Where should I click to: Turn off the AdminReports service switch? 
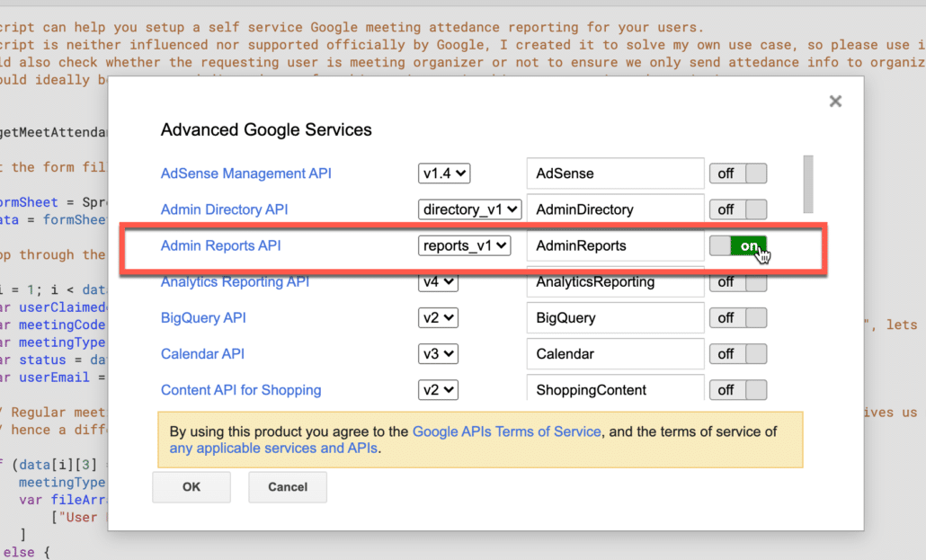(x=738, y=245)
